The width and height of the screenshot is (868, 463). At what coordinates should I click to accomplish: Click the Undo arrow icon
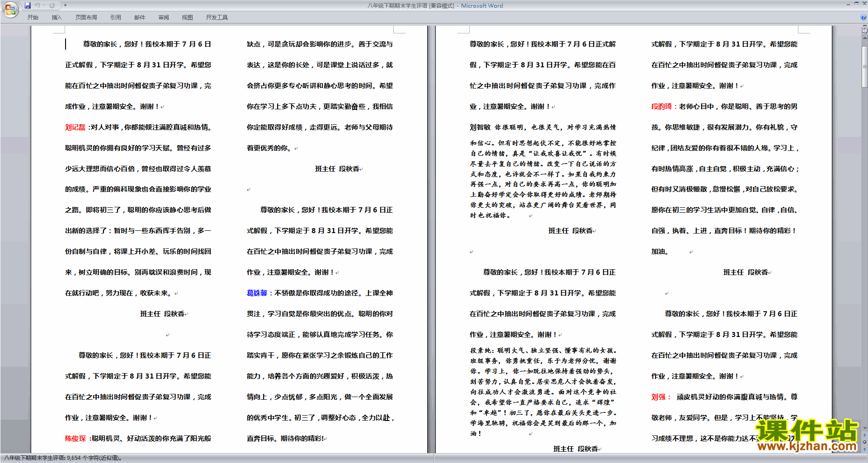[38, 5]
